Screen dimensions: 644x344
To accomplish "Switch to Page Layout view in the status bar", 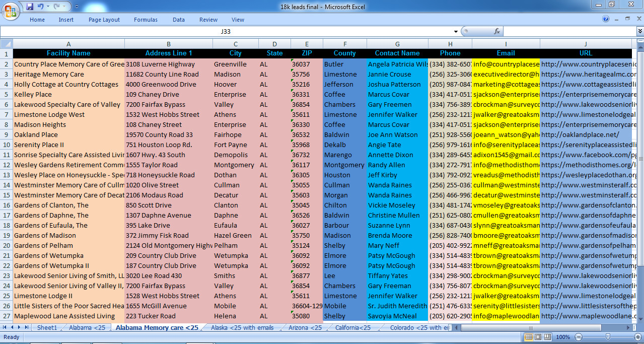I will [538, 337].
